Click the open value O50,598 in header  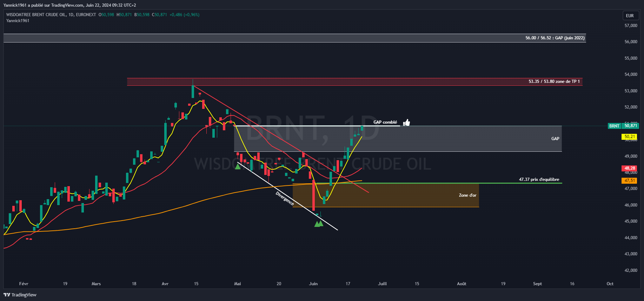(106, 15)
